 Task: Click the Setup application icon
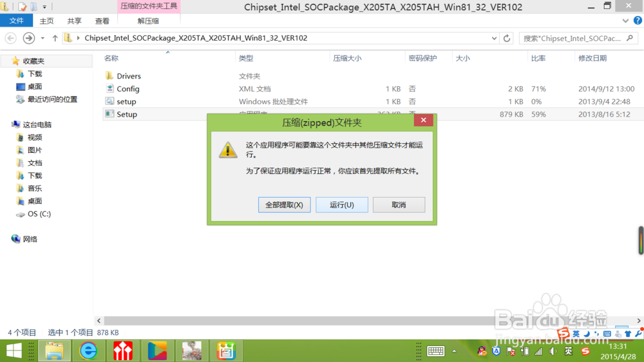point(109,114)
